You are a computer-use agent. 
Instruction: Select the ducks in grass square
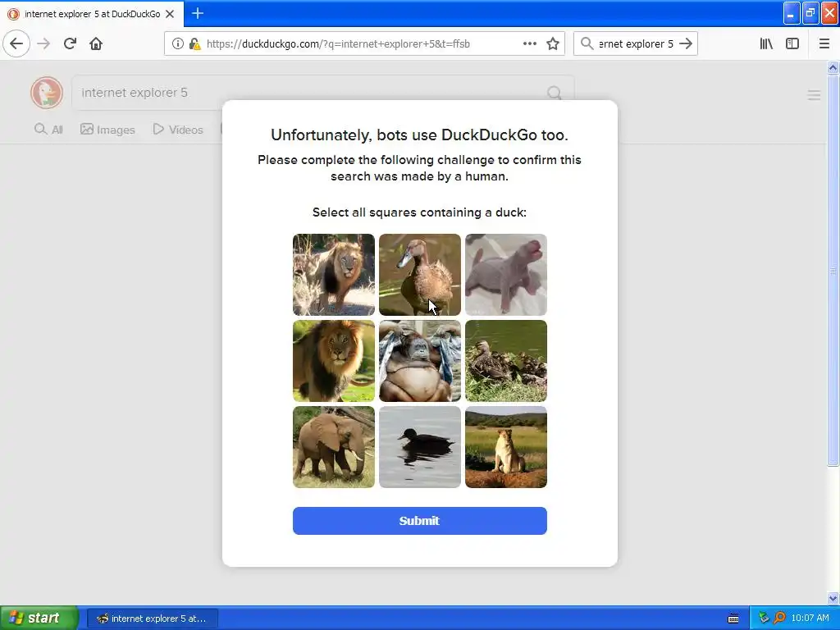coord(506,361)
